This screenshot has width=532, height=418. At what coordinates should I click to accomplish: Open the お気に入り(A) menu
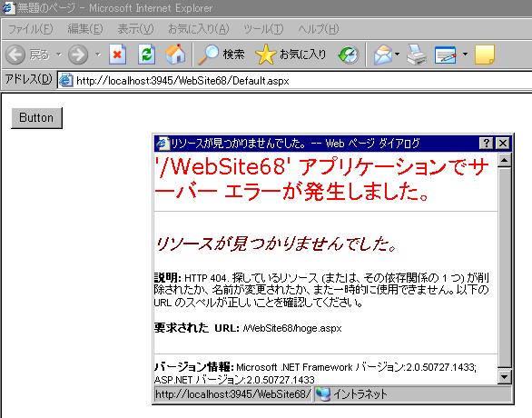coord(199,29)
